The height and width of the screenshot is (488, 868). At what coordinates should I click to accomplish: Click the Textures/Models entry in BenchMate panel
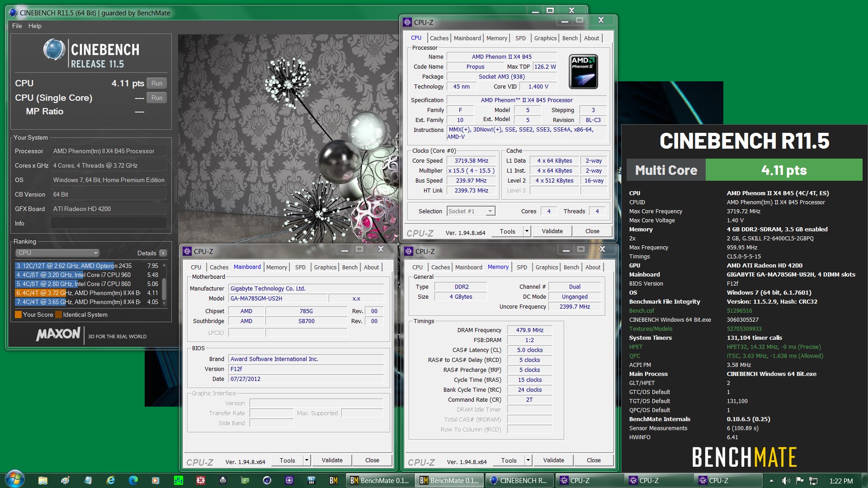(651, 329)
